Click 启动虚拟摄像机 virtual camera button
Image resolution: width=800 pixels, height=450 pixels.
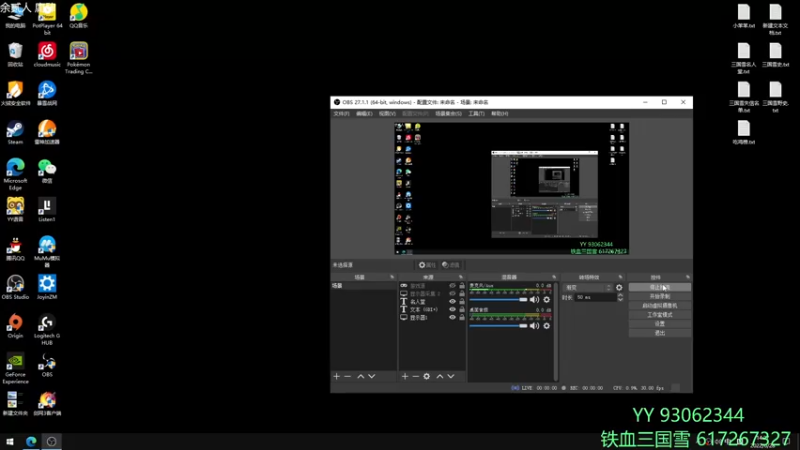[660, 306]
